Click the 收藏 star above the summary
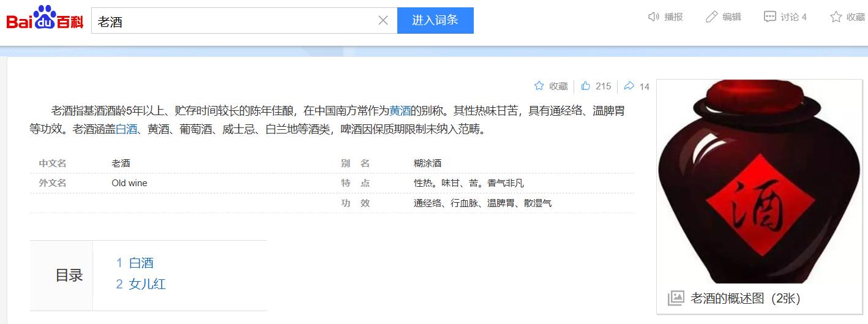Viewport: 868px width, 324px height. click(x=539, y=86)
